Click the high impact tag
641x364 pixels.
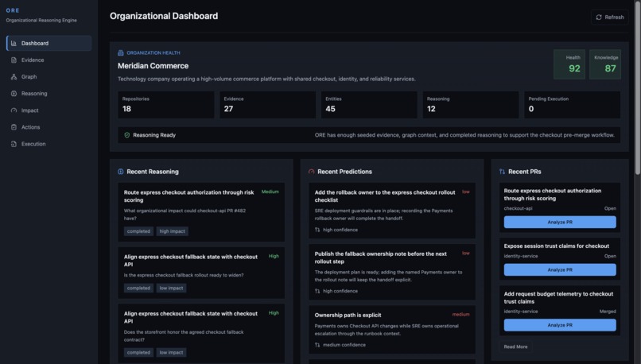click(x=172, y=231)
